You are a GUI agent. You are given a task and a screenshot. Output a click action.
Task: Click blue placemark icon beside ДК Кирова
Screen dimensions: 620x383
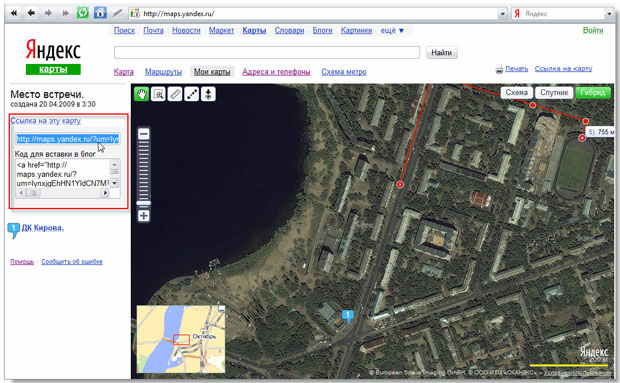13,230
